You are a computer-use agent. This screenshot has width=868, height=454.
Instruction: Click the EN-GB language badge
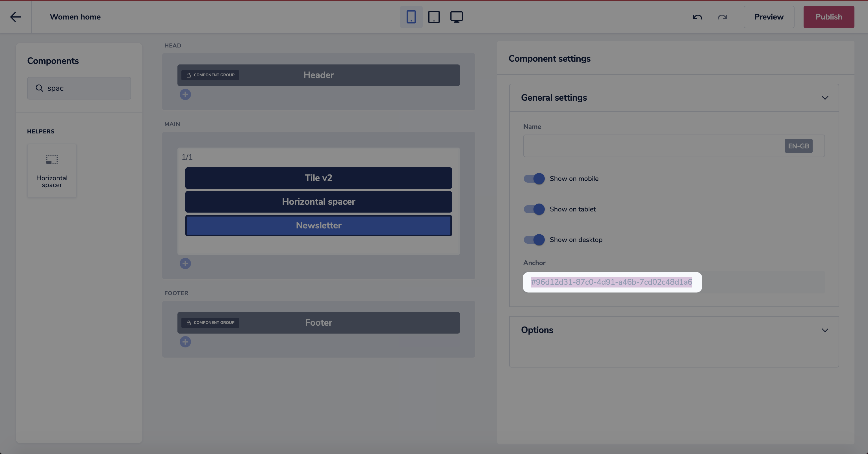[798, 146]
